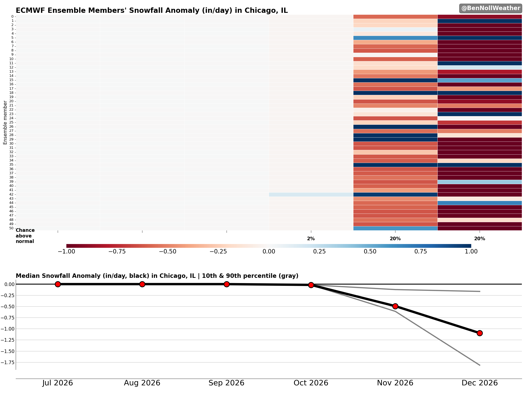Screen dimensions: 525x420
Task: Click the '−0.75' colorbar tick label
Action: pos(117,252)
